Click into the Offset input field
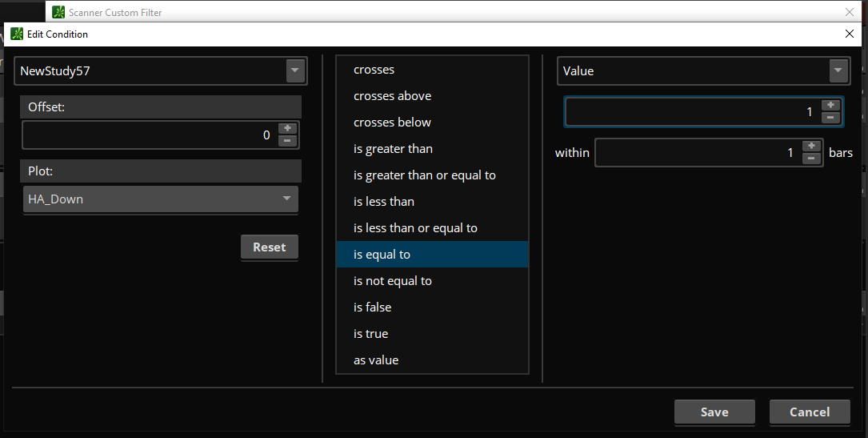This screenshot has height=438, width=868. point(148,135)
